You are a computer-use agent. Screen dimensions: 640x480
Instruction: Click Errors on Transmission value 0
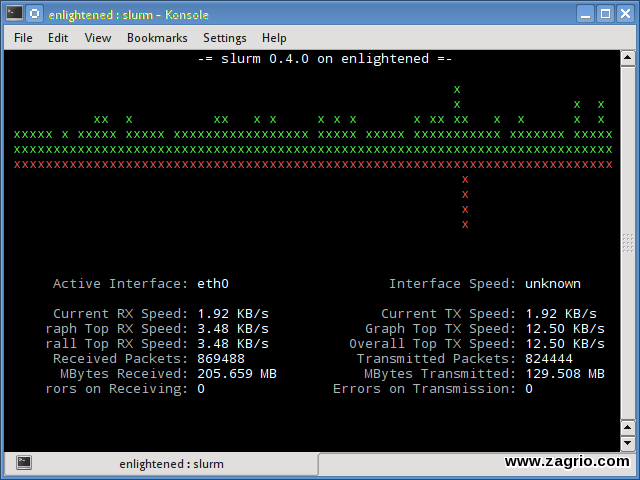coord(529,389)
